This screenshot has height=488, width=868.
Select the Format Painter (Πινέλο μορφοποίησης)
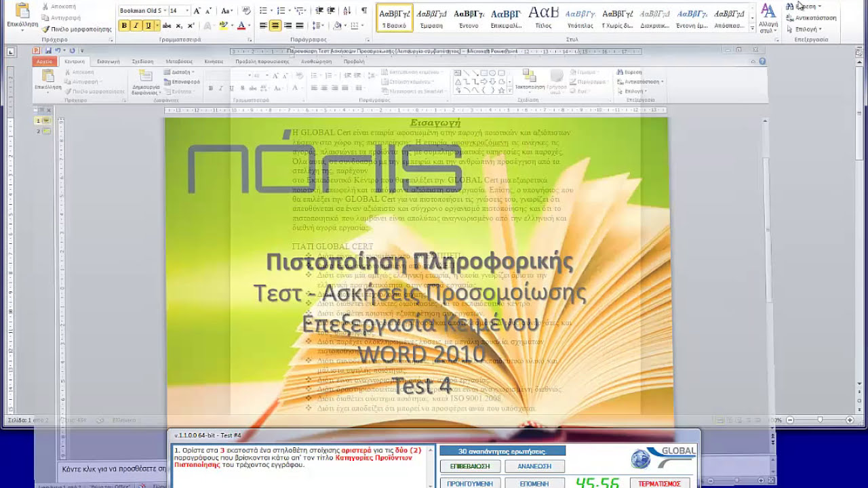[x=76, y=29]
